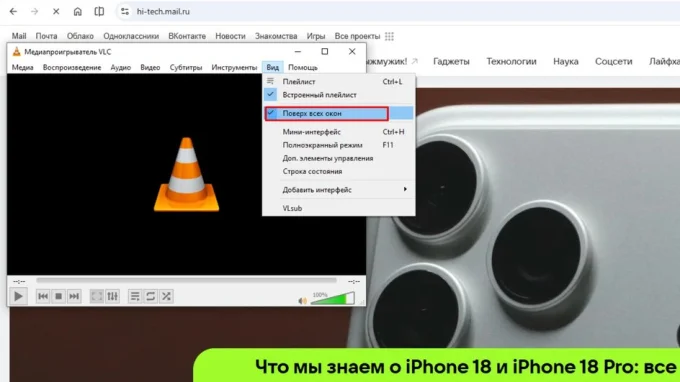Toggle shuffle random playback icon
Image resolution: width=680 pixels, height=382 pixels.
(166, 296)
